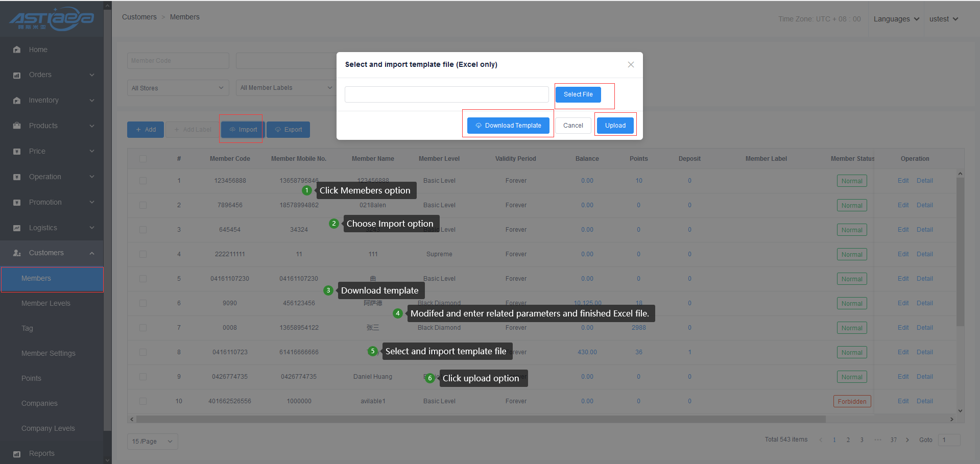The image size is (980, 464).
Task: Click the Inventory sidebar icon
Action: (x=17, y=101)
